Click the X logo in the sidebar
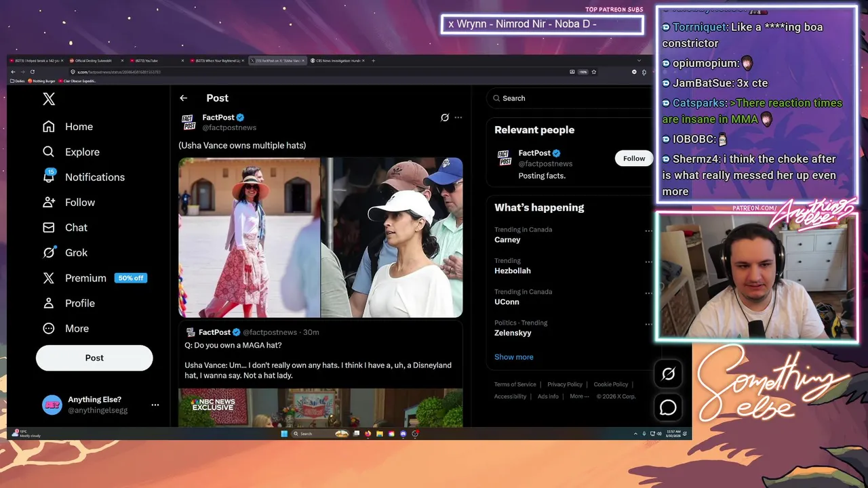 click(x=49, y=99)
